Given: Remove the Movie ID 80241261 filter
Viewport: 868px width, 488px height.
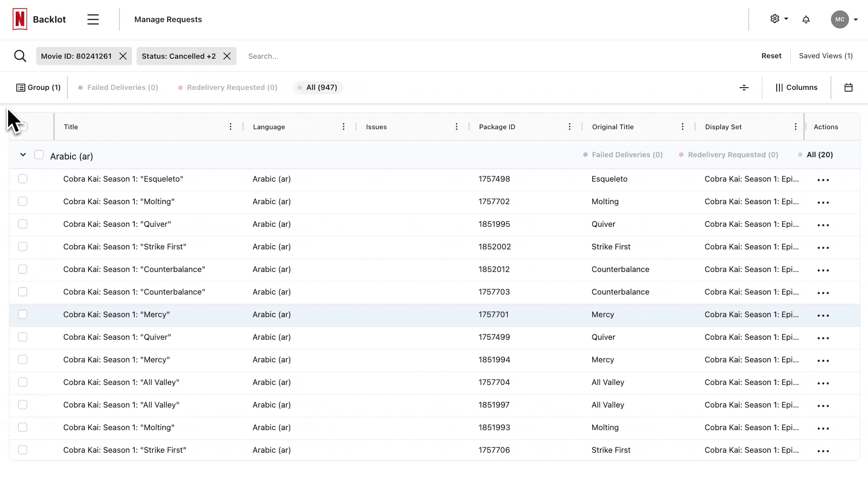Looking at the screenshot, I should (x=123, y=56).
